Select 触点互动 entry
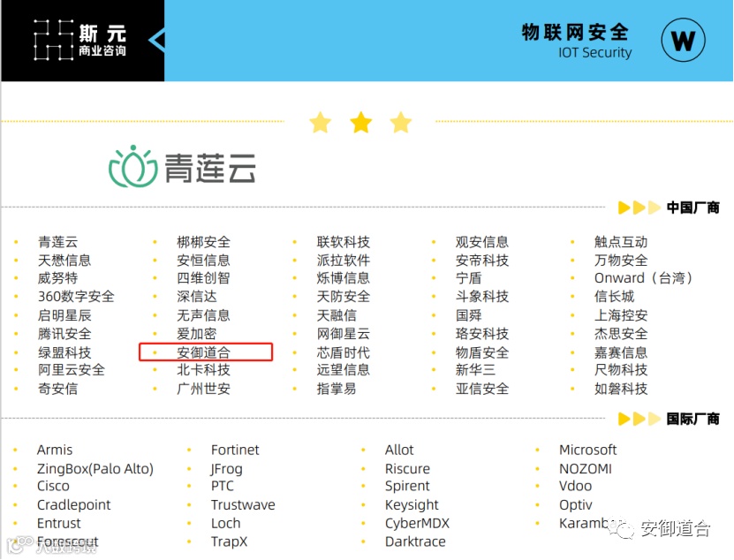The width and height of the screenshot is (734, 560). [x=621, y=242]
